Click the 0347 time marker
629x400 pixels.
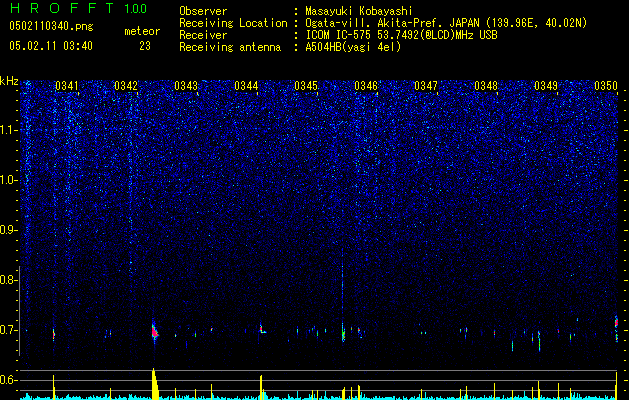pos(426,86)
